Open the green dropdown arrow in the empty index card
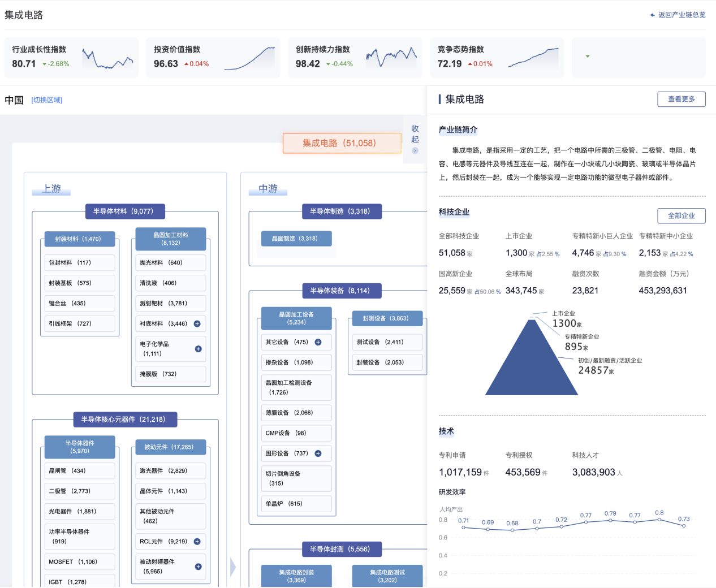716x588 pixels. coord(588,57)
